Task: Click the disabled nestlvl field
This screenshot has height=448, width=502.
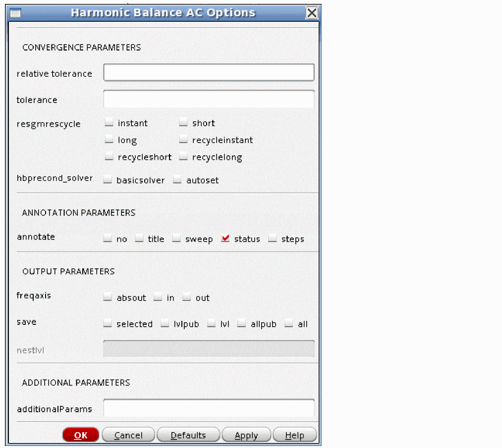Action: point(209,348)
